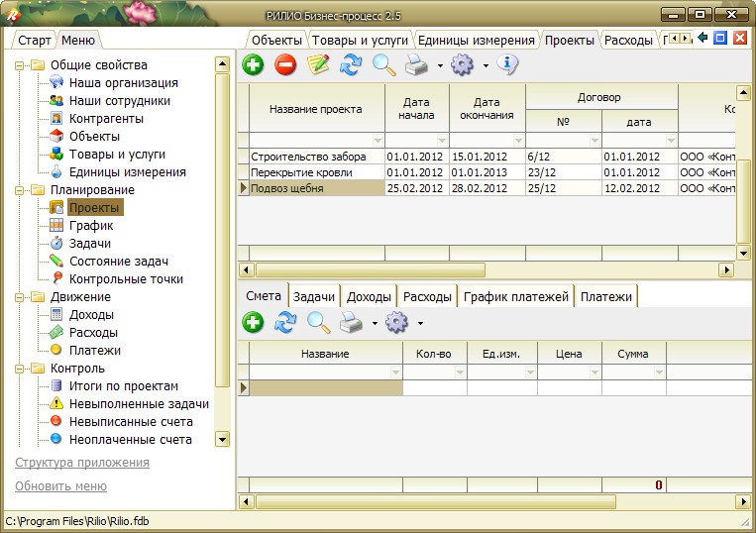Open the print options dropdown arrow in the top toolbar

(439, 66)
